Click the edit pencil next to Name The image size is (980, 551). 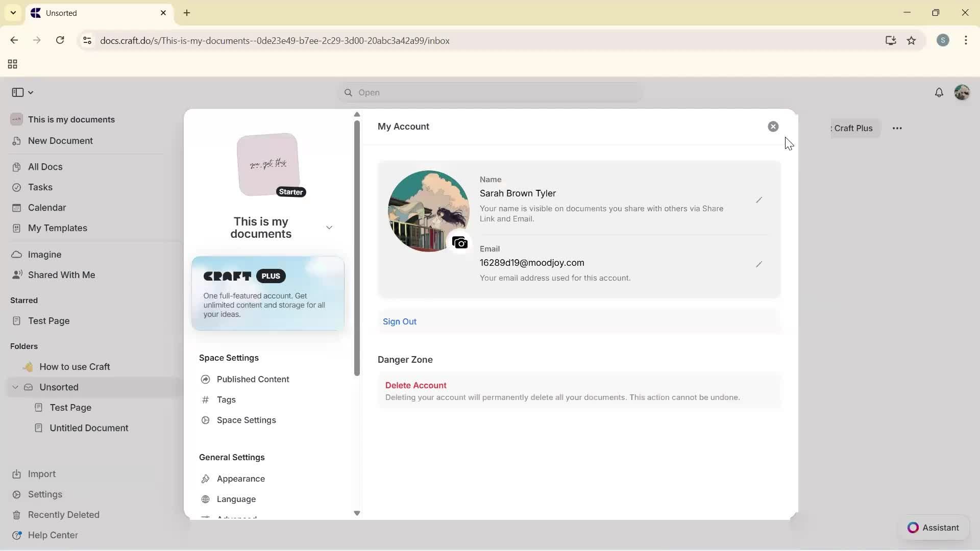tap(759, 200)
